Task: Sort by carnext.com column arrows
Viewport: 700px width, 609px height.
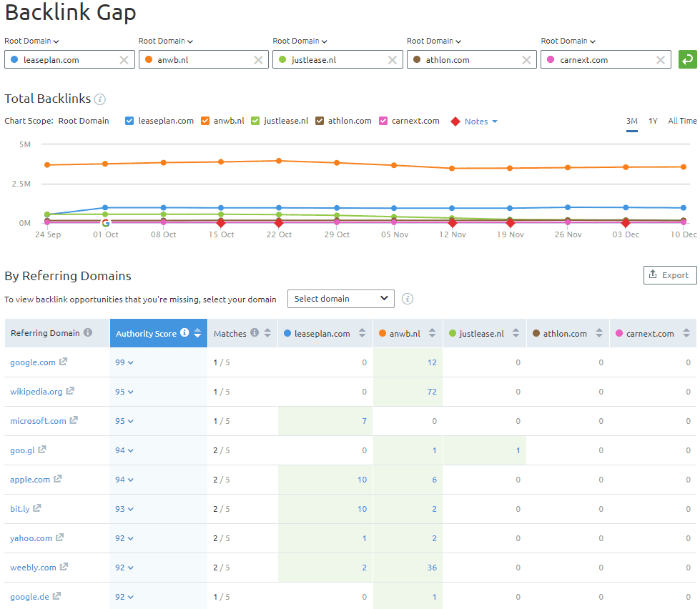Action: pos(686,333)
